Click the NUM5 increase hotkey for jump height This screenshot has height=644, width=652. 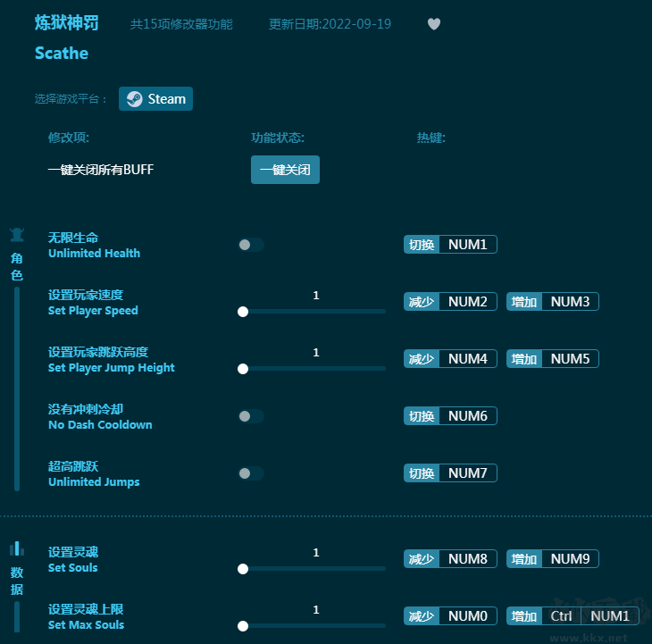(x=553, y=359)
